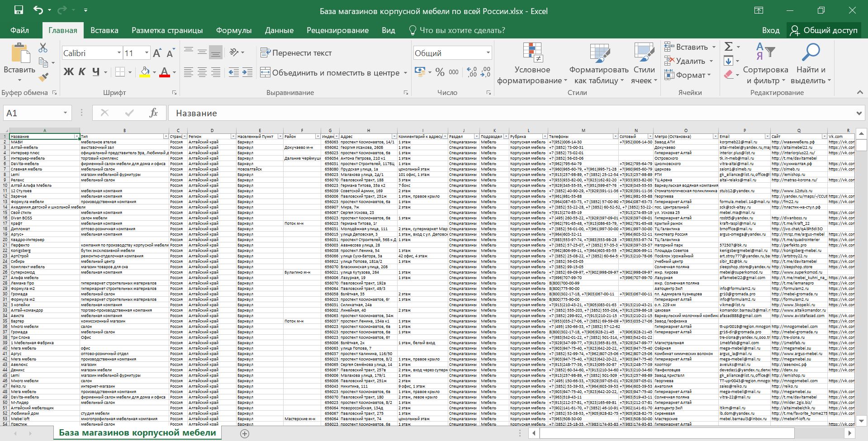
Task: Click the Format Painter brush icon
Action: click(x=43, y=77)
